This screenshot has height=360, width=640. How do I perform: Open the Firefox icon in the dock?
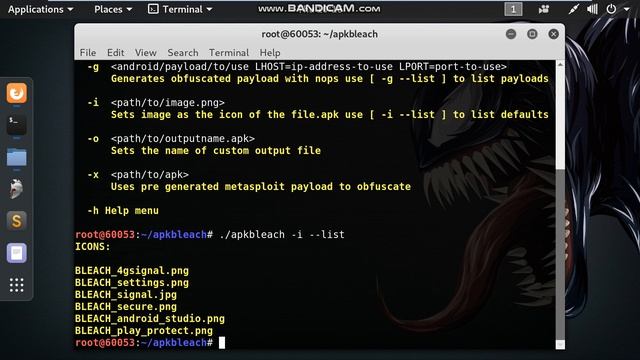click(x=16, y=93)
